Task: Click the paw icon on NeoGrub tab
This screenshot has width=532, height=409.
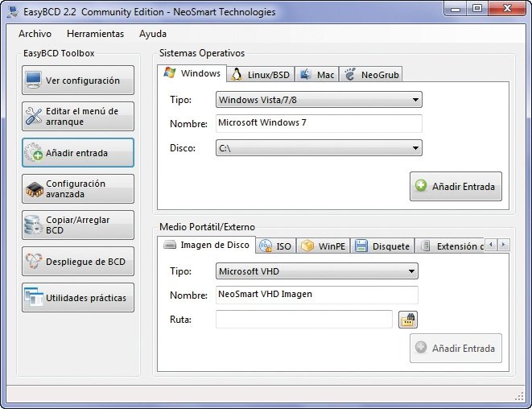Action: 350,74
